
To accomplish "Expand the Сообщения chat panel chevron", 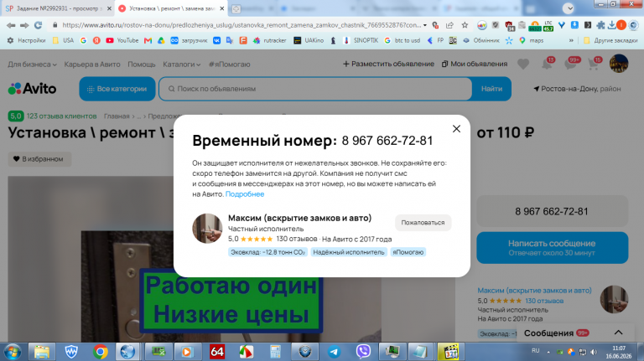I will pyautogui.click(x=618, y=333).
